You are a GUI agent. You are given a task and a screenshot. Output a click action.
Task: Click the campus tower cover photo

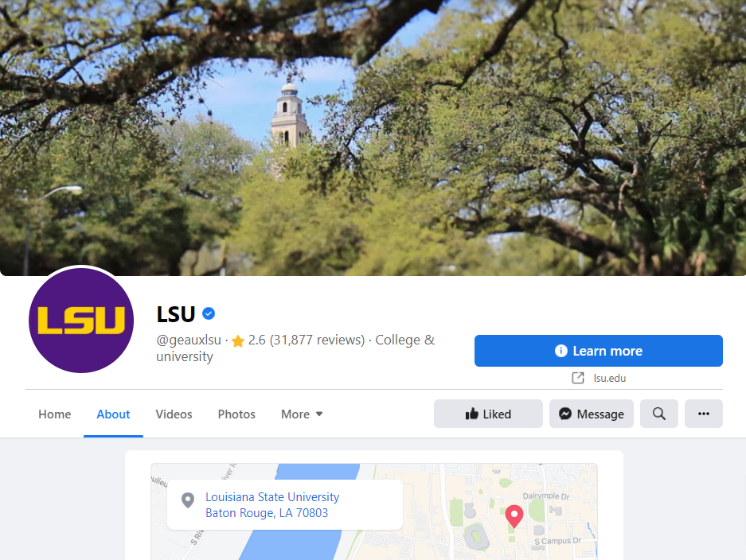373,138
